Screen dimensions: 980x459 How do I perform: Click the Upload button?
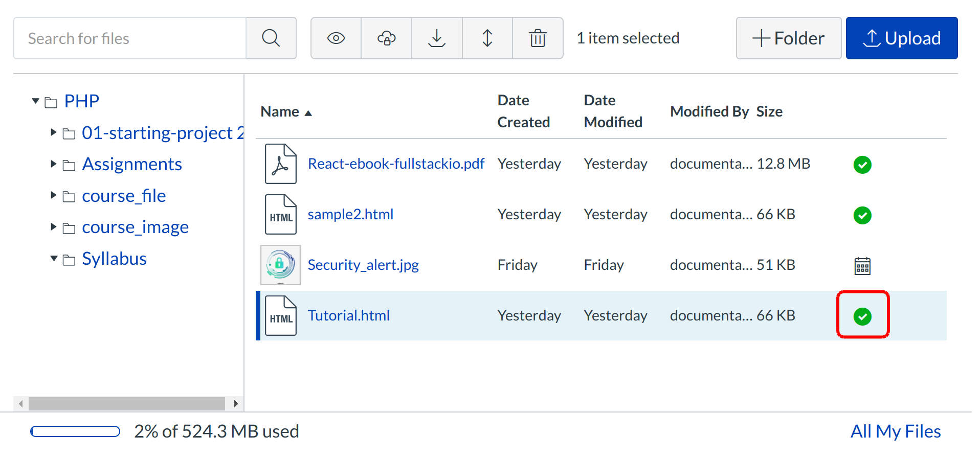click(x=901, y=38)
